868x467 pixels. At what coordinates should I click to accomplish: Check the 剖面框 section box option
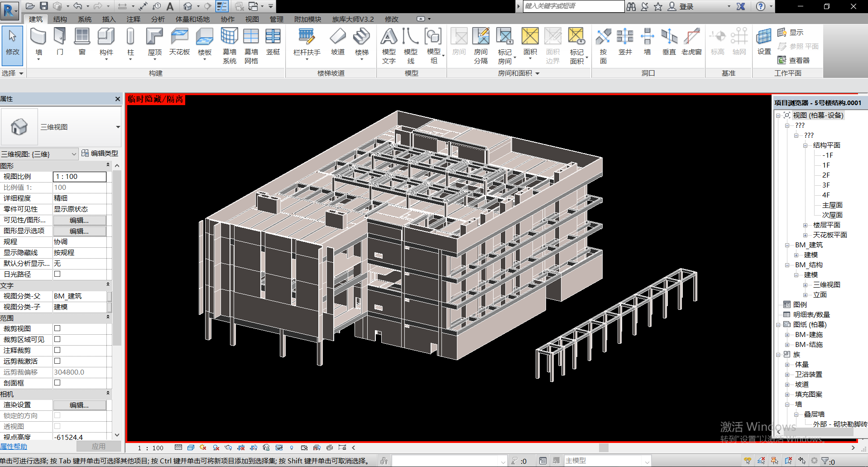point(57,383)
